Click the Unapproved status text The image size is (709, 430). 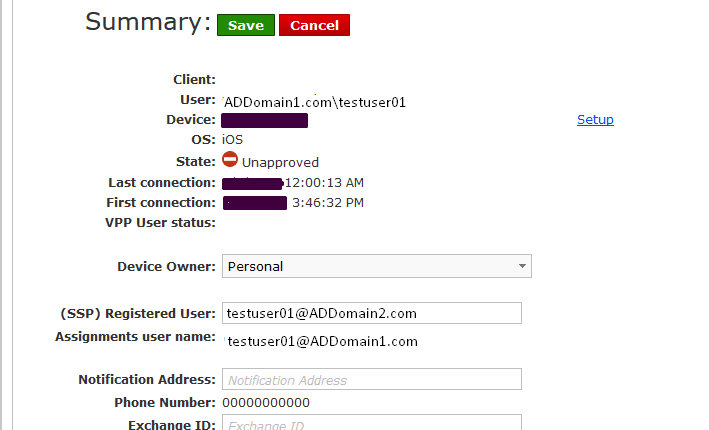(x=280, y=162)
